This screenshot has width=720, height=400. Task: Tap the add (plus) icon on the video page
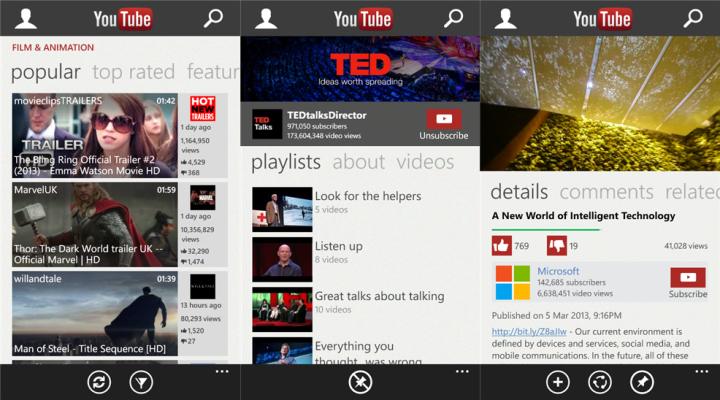tap(557, 382)
